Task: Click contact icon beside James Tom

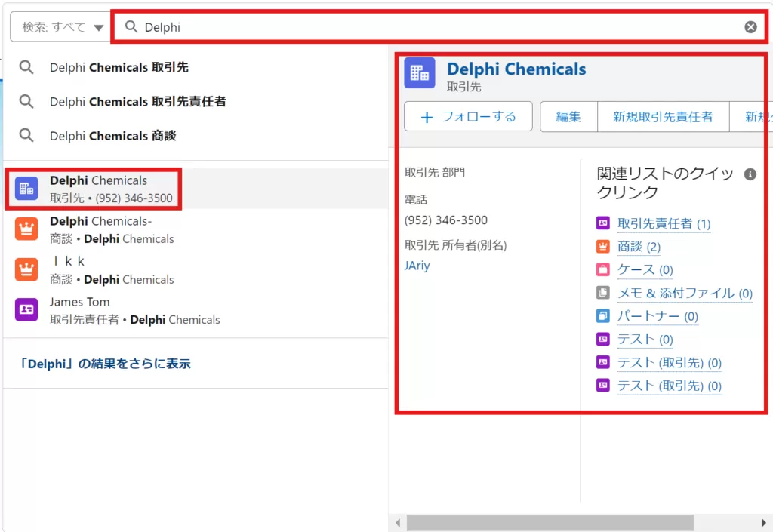Action: point(26,310)
